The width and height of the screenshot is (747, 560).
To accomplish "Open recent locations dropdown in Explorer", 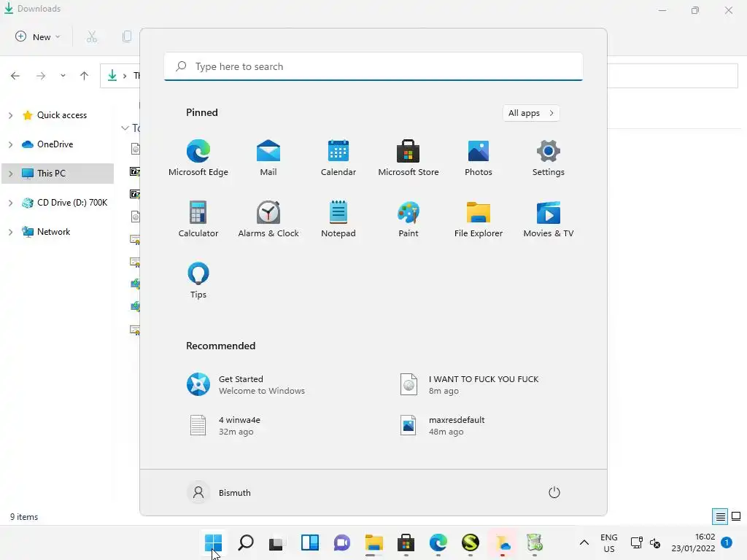I will [63, 76].
